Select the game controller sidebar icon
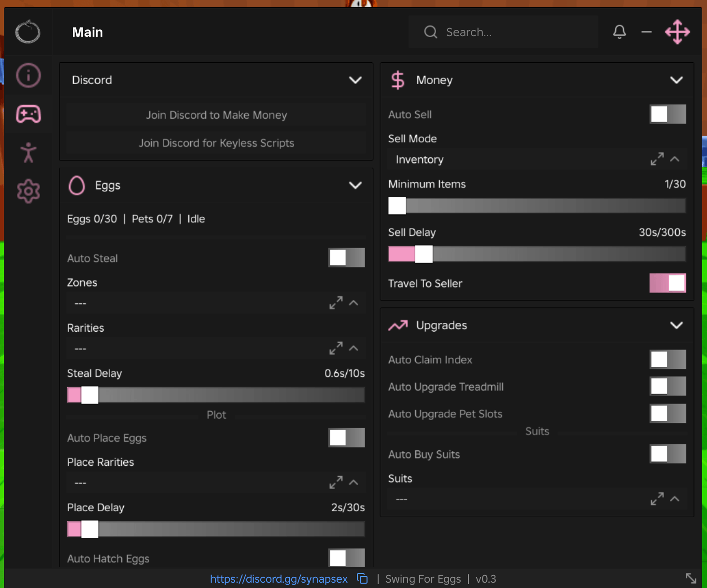 (28, 114)
